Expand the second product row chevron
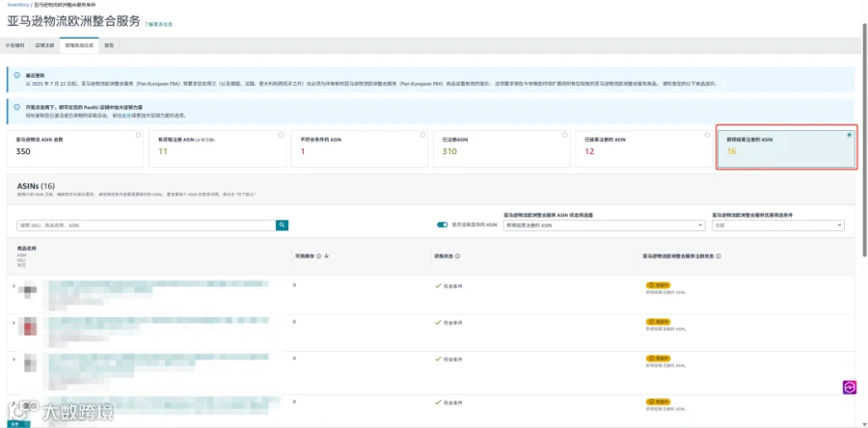Viewport: 868px width, 428px height. 14,322
